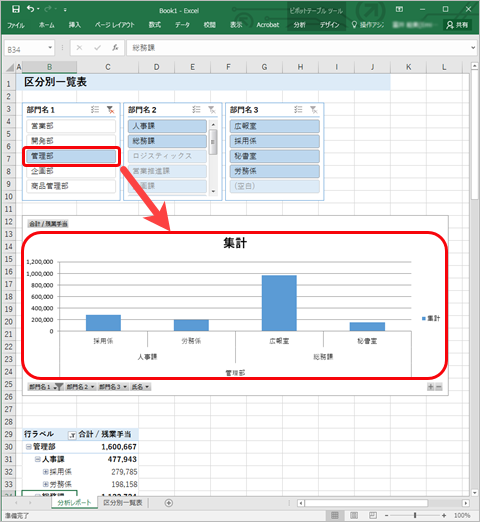
Task: Click the Save icon in quick access toolbar
Action: [16, 9]
